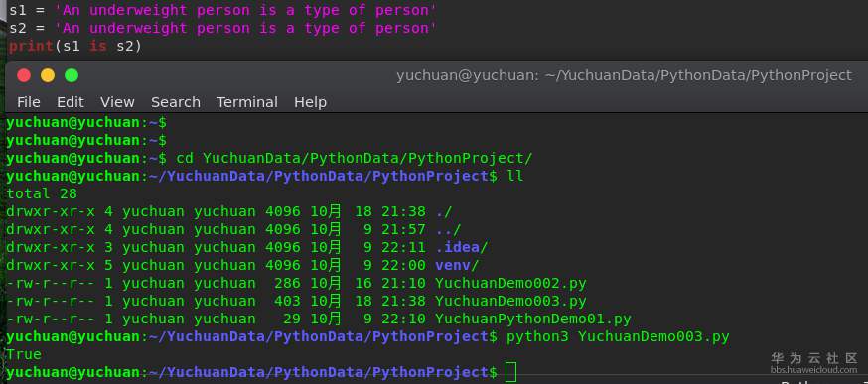
Task: Click the s1 assignment line in editor
Action: point(222,10)
